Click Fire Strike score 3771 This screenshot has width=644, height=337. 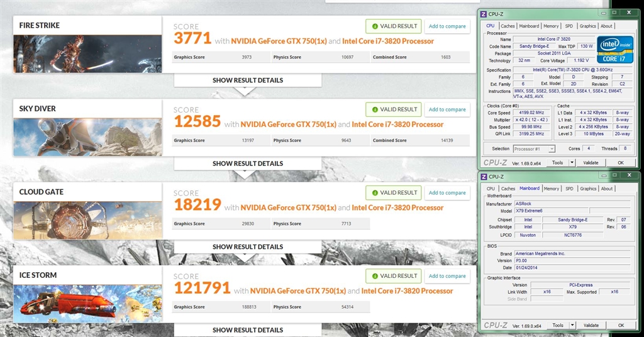coord(192,38)
